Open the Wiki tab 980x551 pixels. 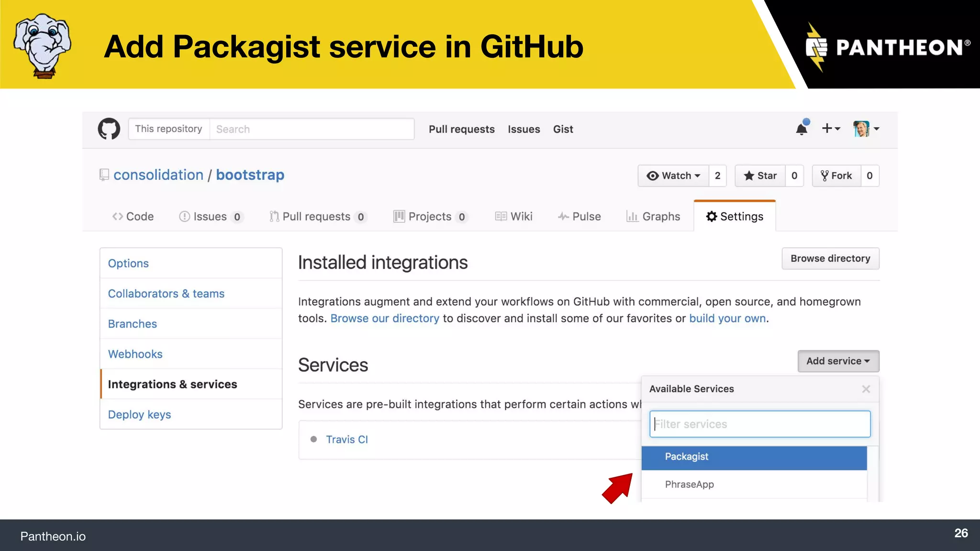pyautogui.click(x=513, y=216)
